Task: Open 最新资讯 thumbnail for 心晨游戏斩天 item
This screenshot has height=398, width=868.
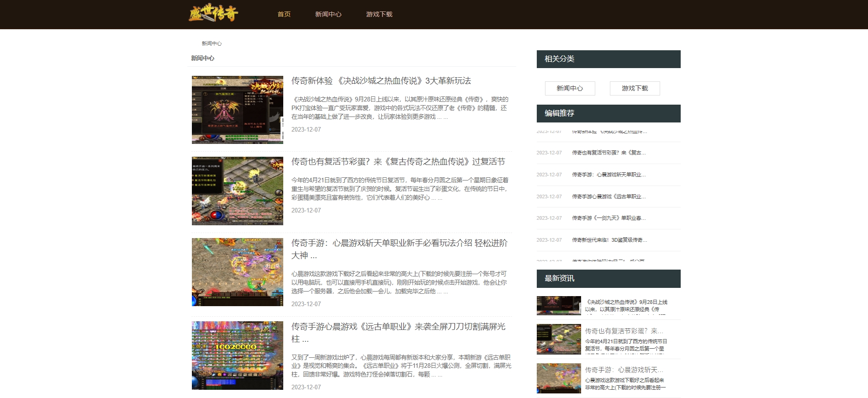Action: (x=559, y=378)
